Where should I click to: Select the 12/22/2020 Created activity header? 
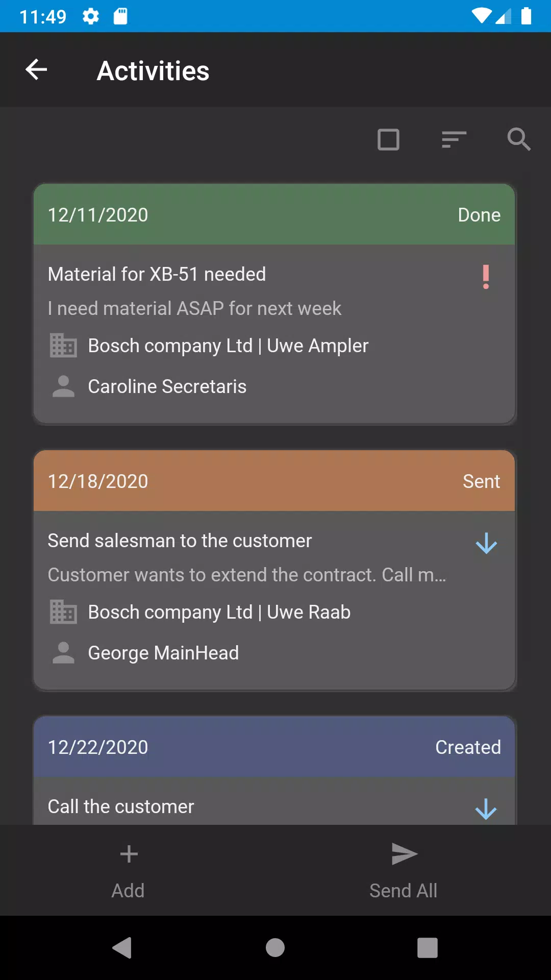point(274,747)
